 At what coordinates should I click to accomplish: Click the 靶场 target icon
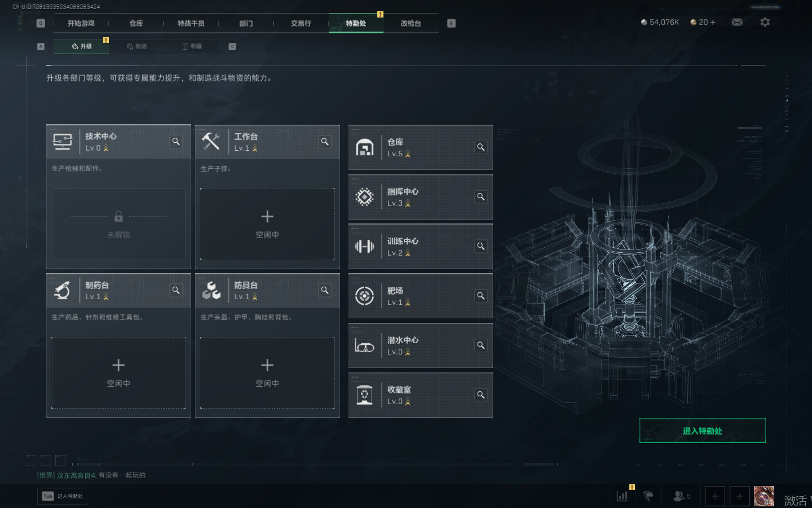(365, 296)
